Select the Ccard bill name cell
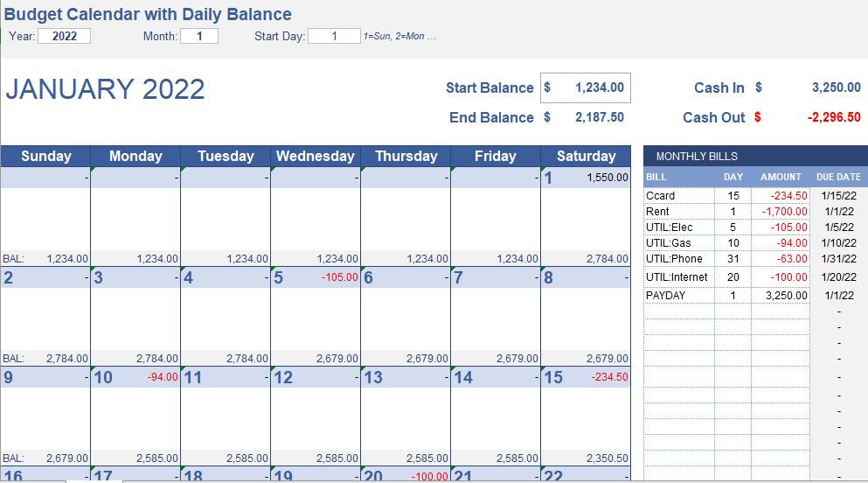 (x=678, y=195)
